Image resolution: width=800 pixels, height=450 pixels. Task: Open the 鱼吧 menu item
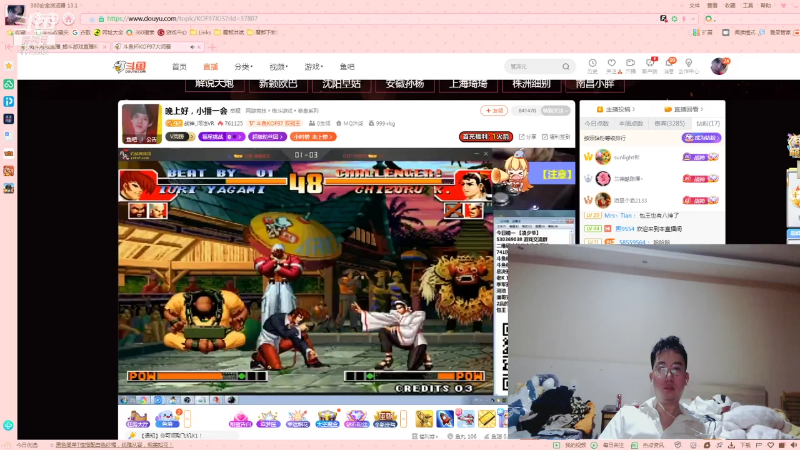[x=347, y=67]
